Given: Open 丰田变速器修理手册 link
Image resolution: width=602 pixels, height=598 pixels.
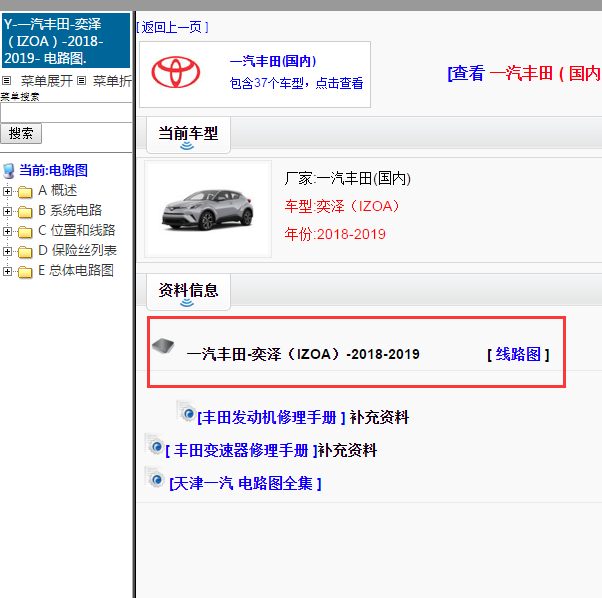Looking at the screenshot, I should tap(241, 450).
